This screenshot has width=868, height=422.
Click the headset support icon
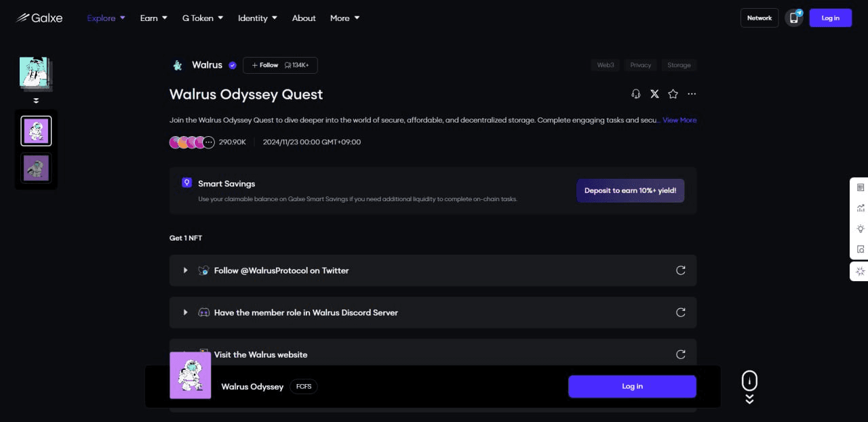pos(635,94)
